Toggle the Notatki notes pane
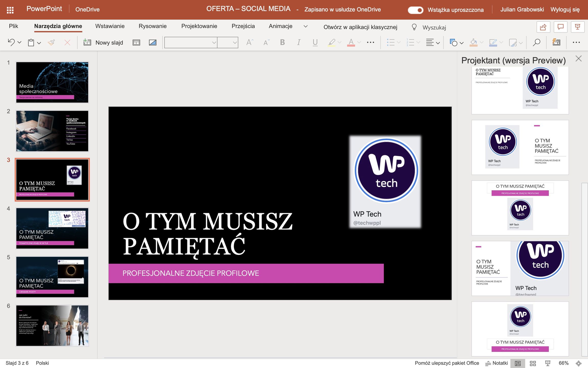This screenshot has width=588, height=368. (496, 363)
